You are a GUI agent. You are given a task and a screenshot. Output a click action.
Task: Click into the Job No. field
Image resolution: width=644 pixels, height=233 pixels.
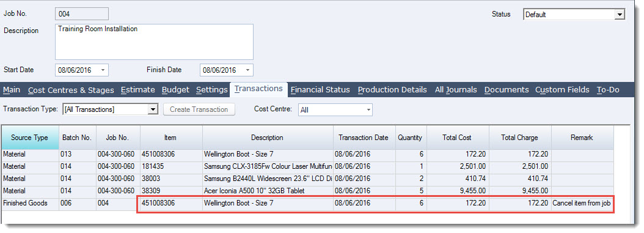82,14
